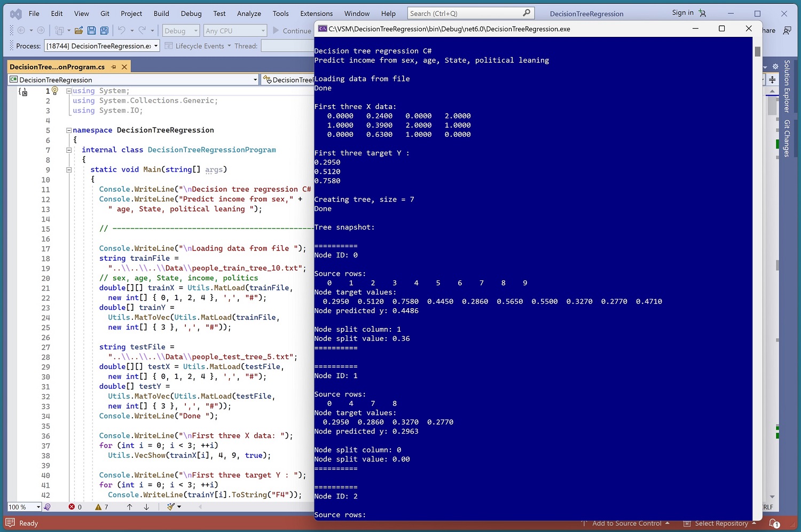801x532 pixels.
Task: Click the warnings triangle indicator
Action: click(x=101, y=506)
